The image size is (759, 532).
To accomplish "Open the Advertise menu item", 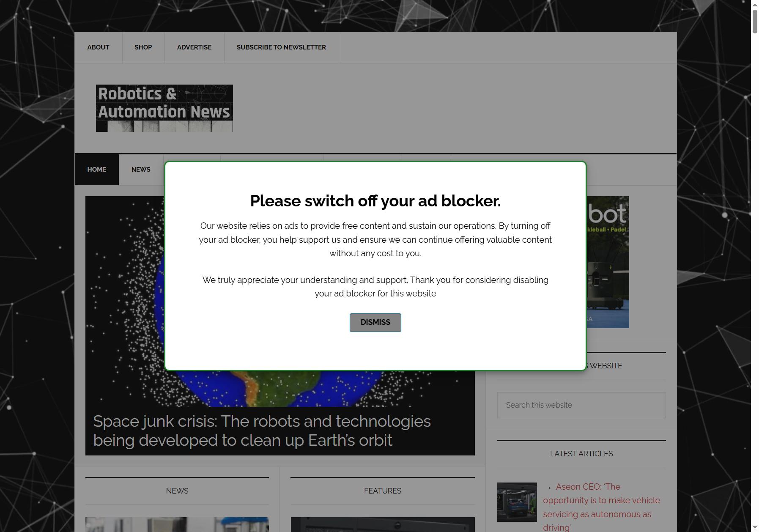I will (x=194, y=47).
